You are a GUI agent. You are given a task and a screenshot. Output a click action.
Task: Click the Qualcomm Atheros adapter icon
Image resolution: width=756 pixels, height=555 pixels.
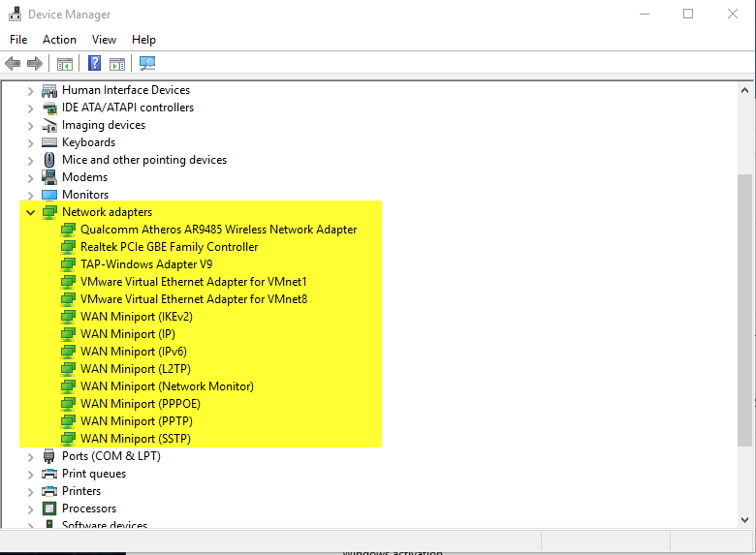[x=68, y=230]
